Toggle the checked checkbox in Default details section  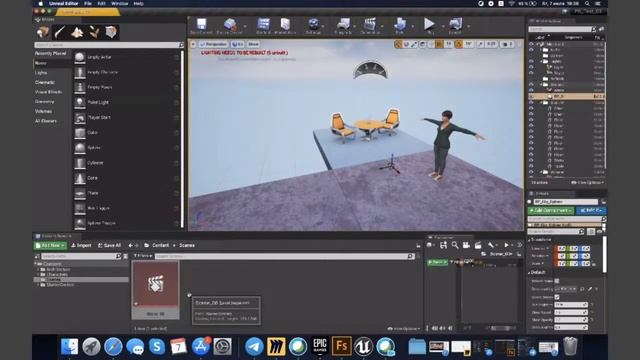(x=557, y=297)
